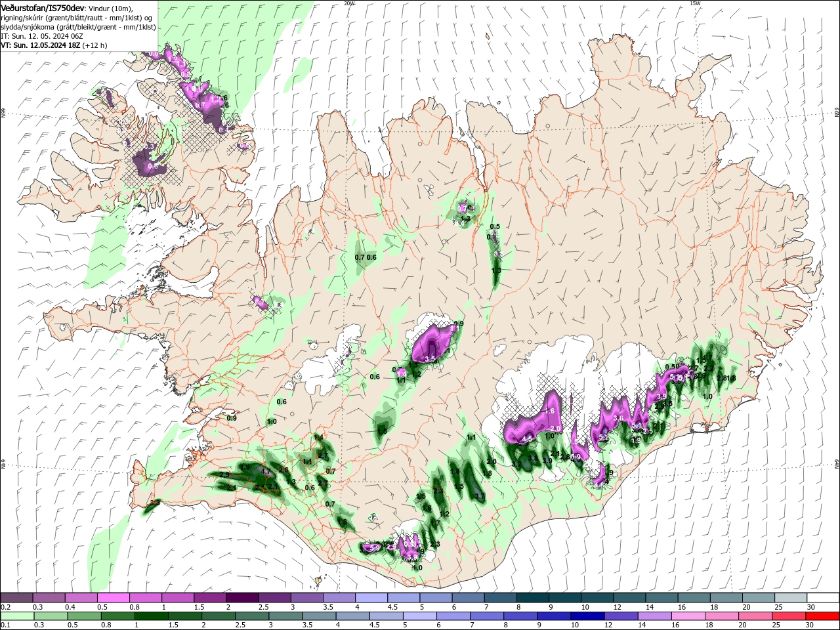Pick the snow scale swatch between 4.5 and 5
This screenshot has height=630, width=840.
tap(403, 598)
